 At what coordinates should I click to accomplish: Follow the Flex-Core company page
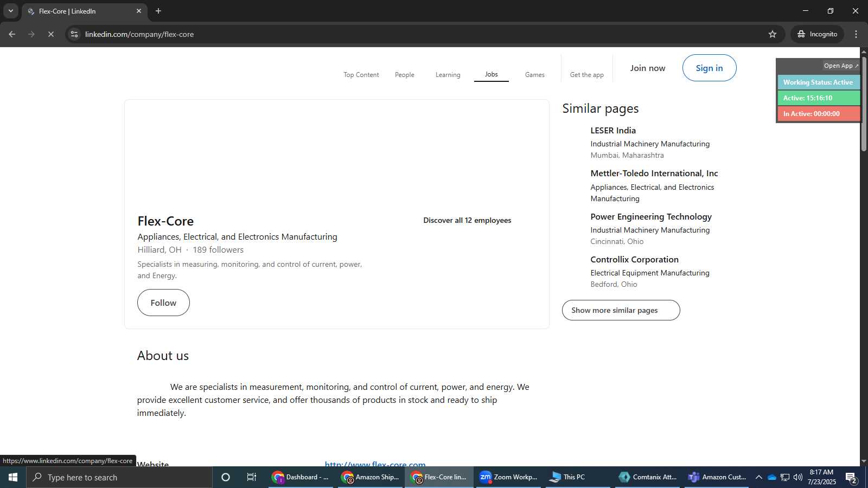coord(163,303)
